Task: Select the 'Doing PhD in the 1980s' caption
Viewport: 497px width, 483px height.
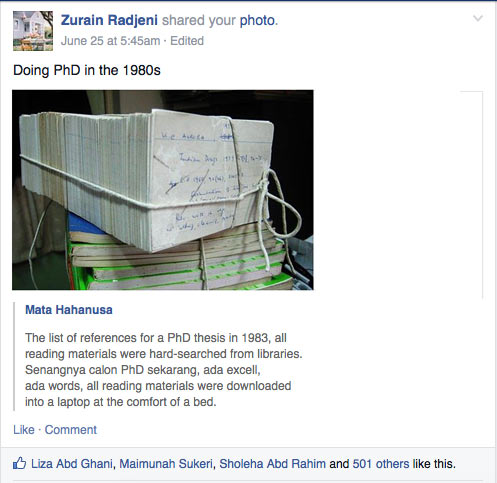Action: 87,70
